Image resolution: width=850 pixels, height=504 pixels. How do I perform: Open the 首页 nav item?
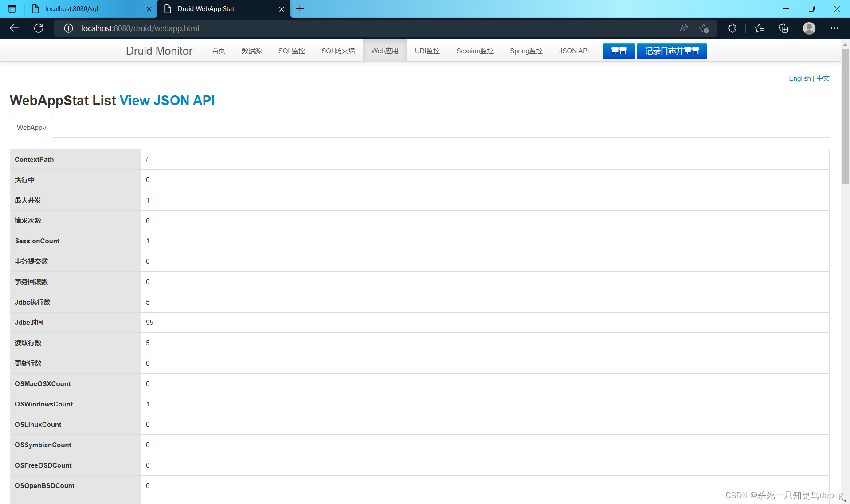pyautogui.click(x=219, y=51)
